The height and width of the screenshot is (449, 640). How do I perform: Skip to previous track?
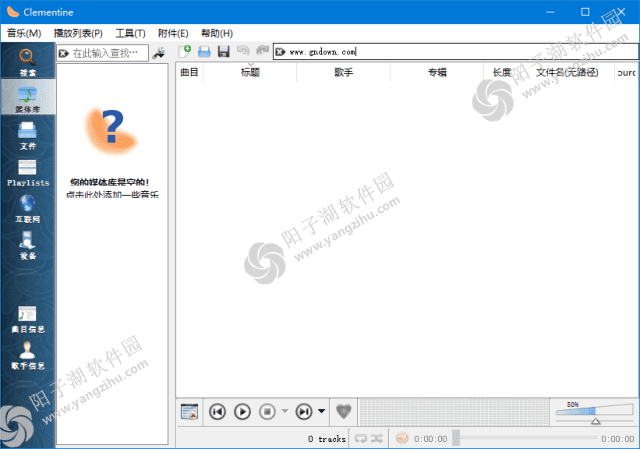click(217, 411)
